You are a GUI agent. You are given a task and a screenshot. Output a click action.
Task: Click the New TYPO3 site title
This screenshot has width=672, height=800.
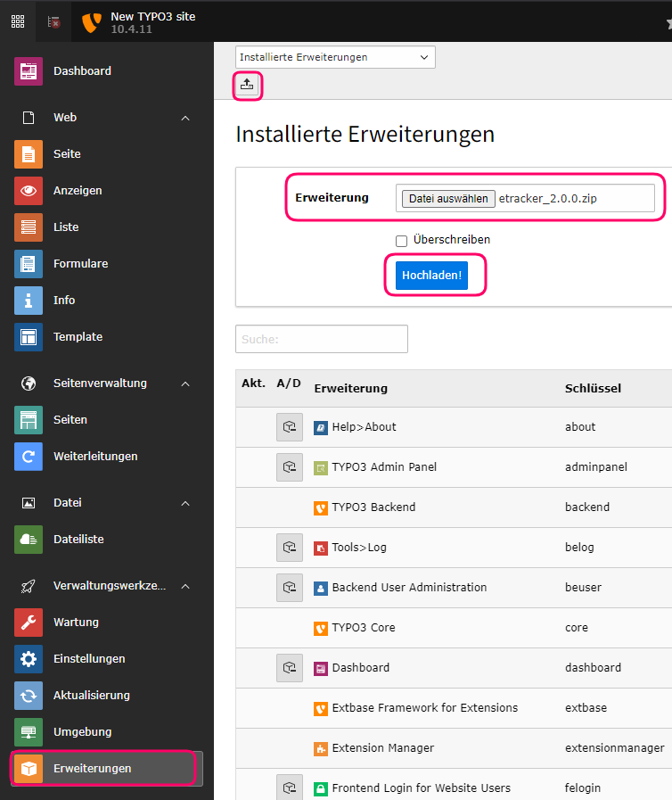153,16
